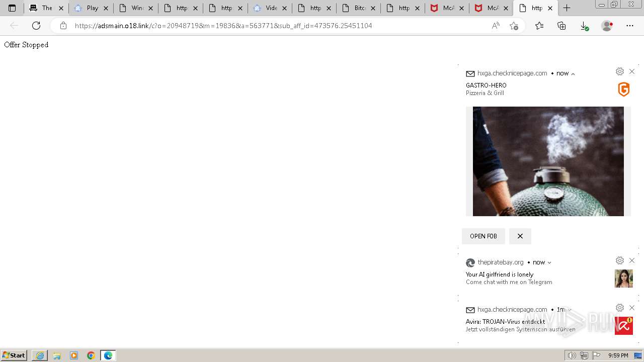644x362 pixels.
Task: Open Collections panel
Action: 561,26
